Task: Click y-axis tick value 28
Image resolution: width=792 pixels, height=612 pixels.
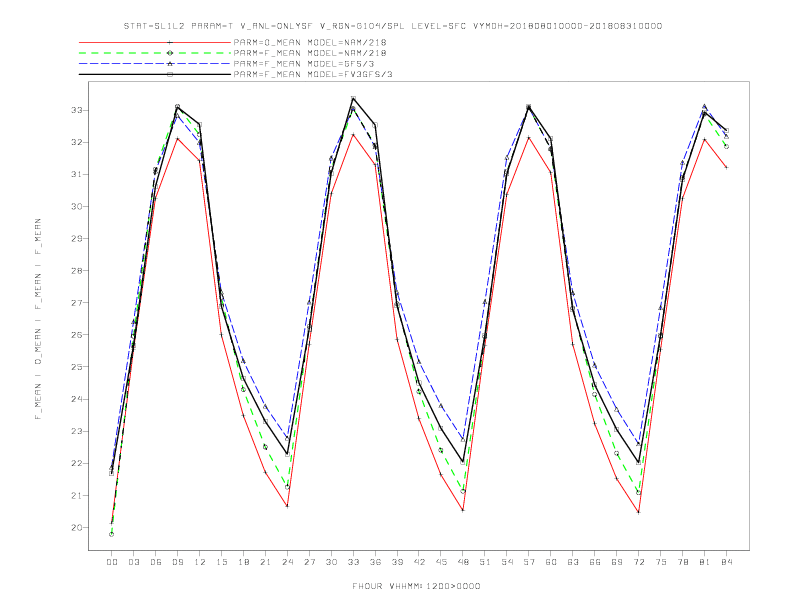Action: point(77,271)
